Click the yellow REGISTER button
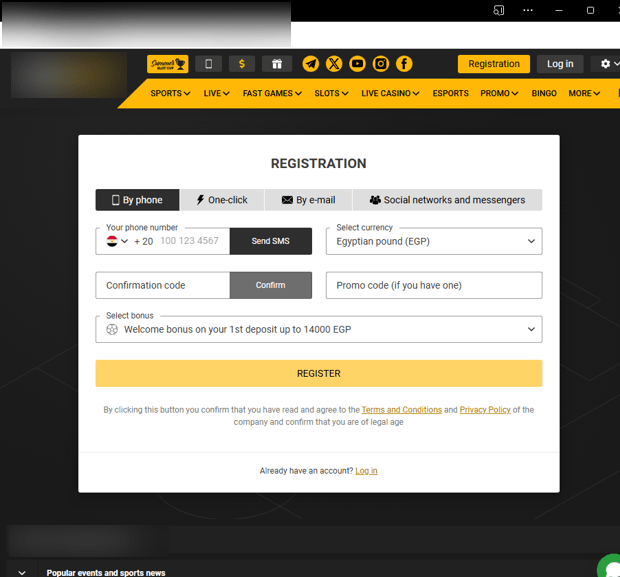The height and width of the screenshot is (577, 620). point(319,373)
